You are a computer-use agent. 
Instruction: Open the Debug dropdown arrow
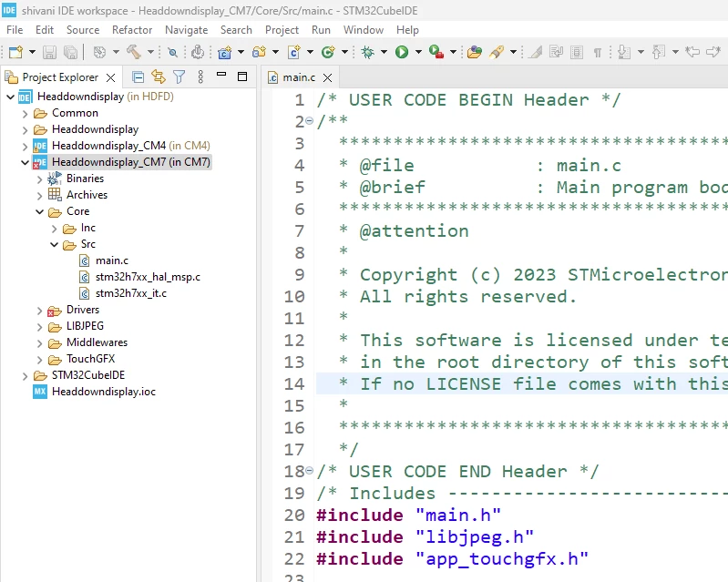pos(384,52)
